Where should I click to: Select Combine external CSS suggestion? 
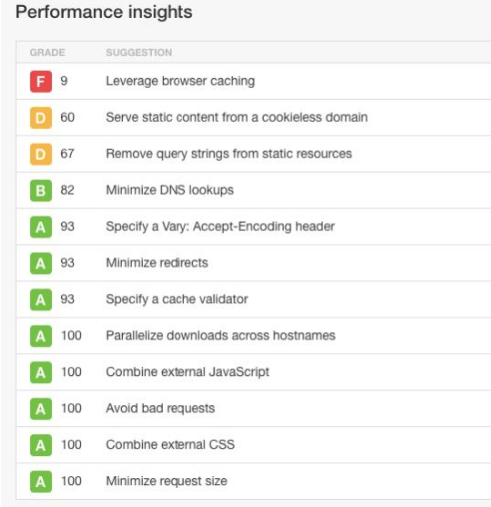click(x=170, y=445)
